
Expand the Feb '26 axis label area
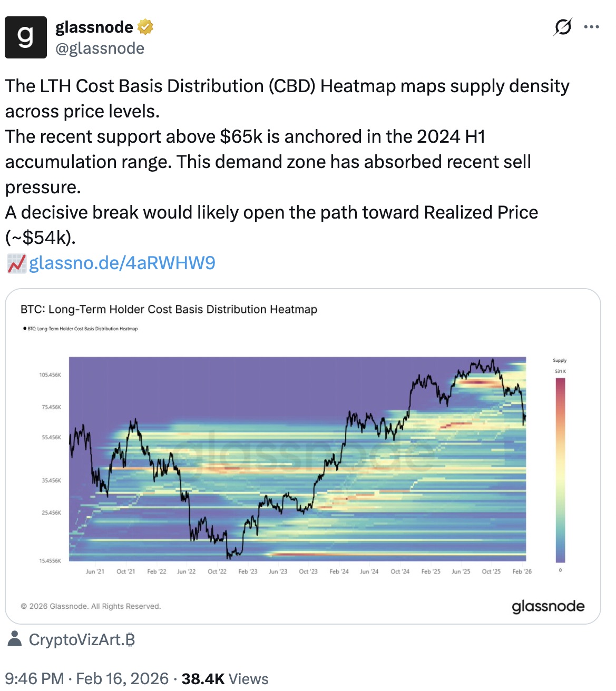[522, 571]
